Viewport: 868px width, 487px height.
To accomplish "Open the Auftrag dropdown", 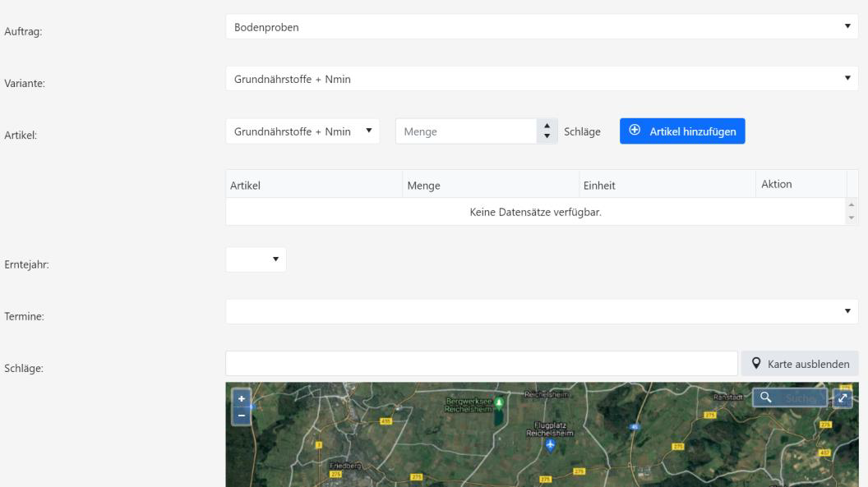I will 541,27.
